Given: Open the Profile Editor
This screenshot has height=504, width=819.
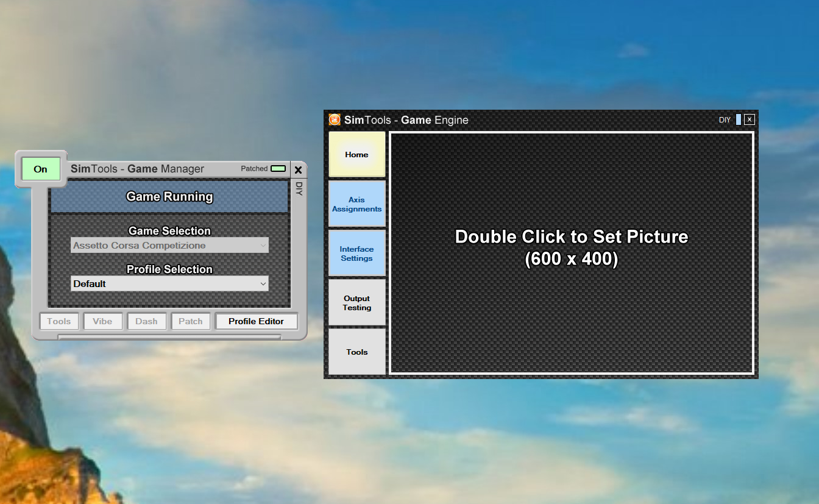Looking at the screenshot, I should pos(257,321).
